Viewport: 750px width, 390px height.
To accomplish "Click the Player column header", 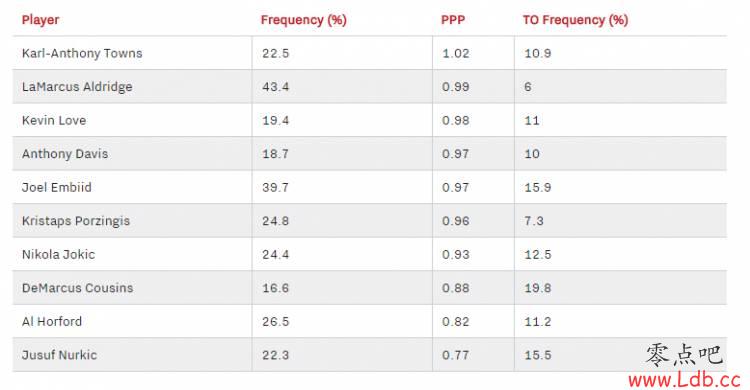I will (x=40, y=20).
